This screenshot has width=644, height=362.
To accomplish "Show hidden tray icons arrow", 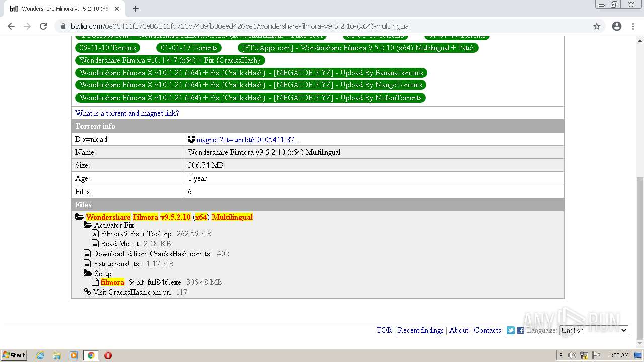I will (x=561, y=355).
